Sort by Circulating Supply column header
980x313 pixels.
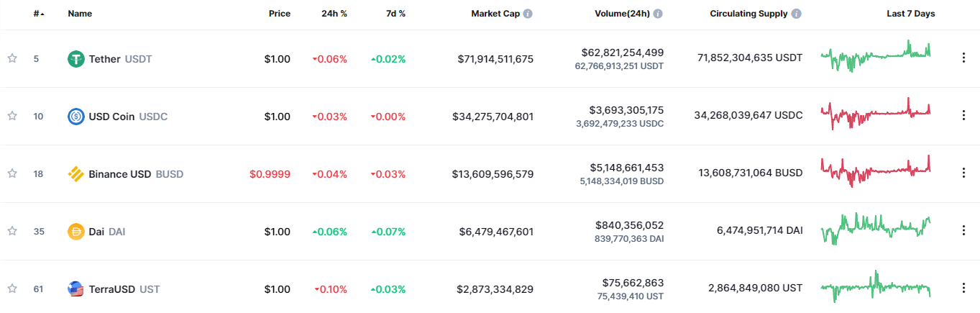point(748,14)
